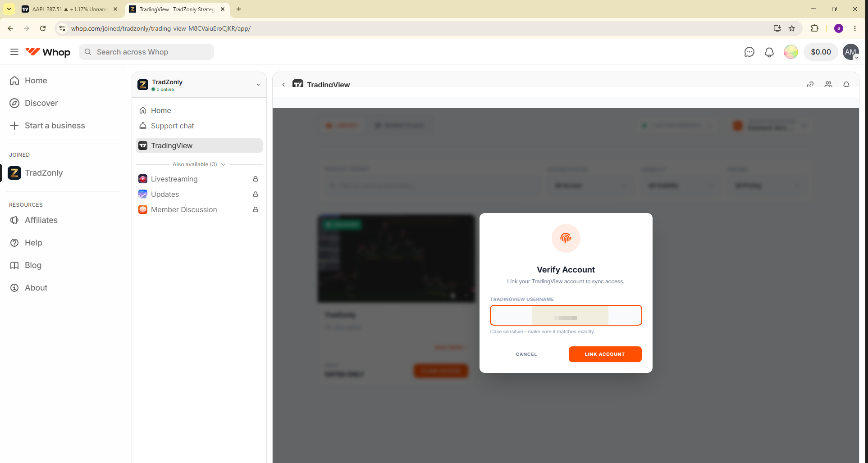Open Chrome tab search dropdown
This screenshot has height=463, width=868.
click(x=9, y=9)
